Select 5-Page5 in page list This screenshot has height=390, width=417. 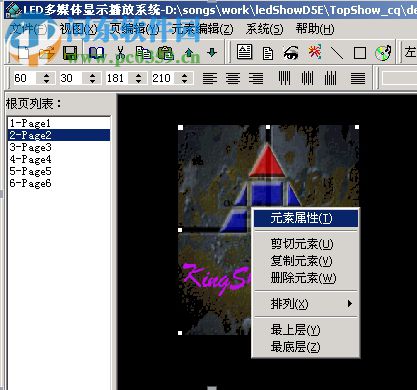[x=59, y=171]
